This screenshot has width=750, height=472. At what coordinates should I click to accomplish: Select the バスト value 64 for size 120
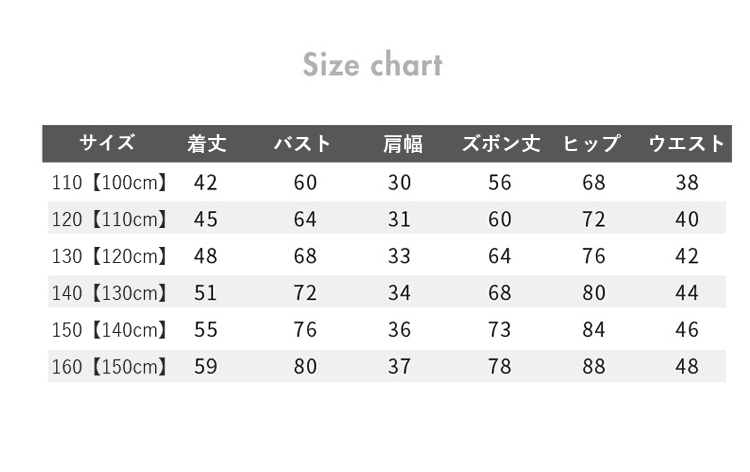[305, 220]
